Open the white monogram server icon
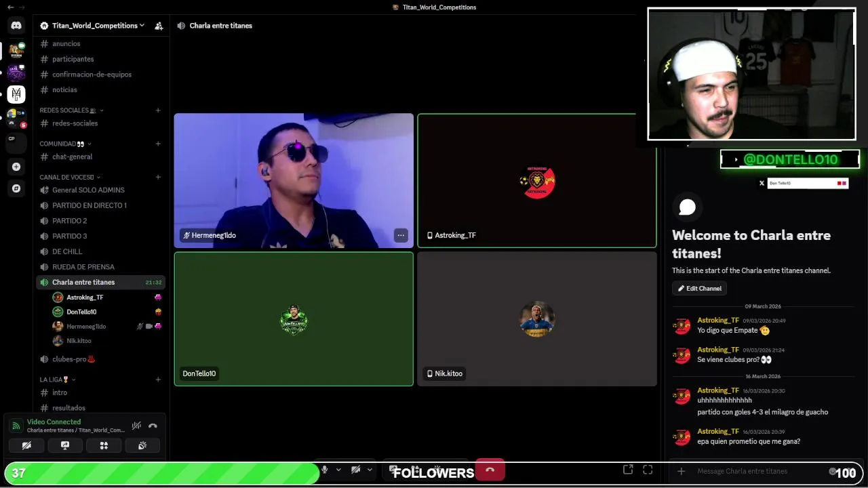Screen dimensions: 868x488 point(16,94)
